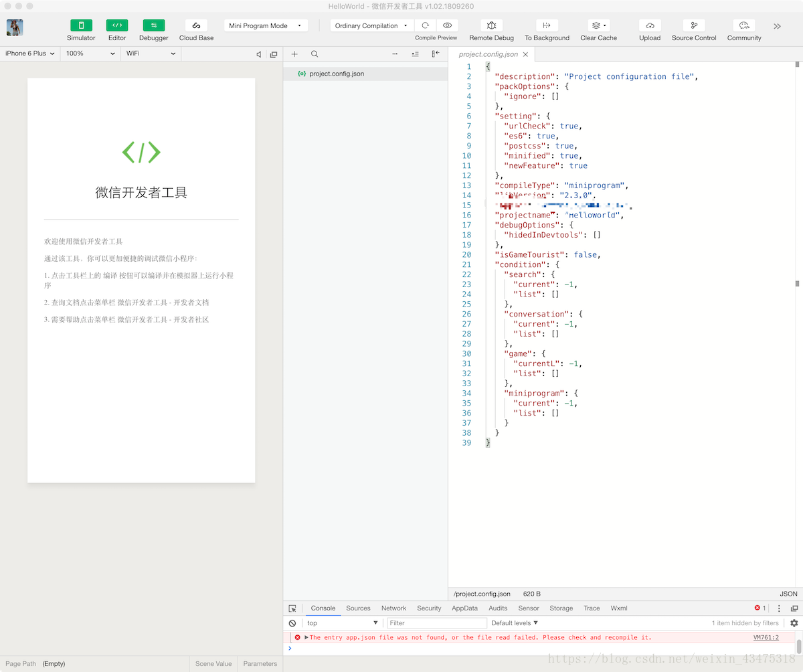
Task: Show more toolbar items via double chevron
Action: click(x=777, y=27)
